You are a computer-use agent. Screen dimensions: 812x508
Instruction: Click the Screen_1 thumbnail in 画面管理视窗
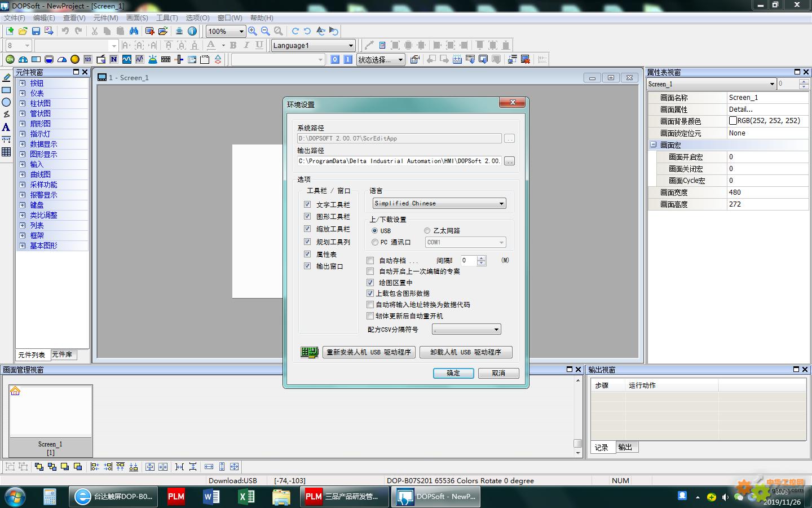[51, 421]
